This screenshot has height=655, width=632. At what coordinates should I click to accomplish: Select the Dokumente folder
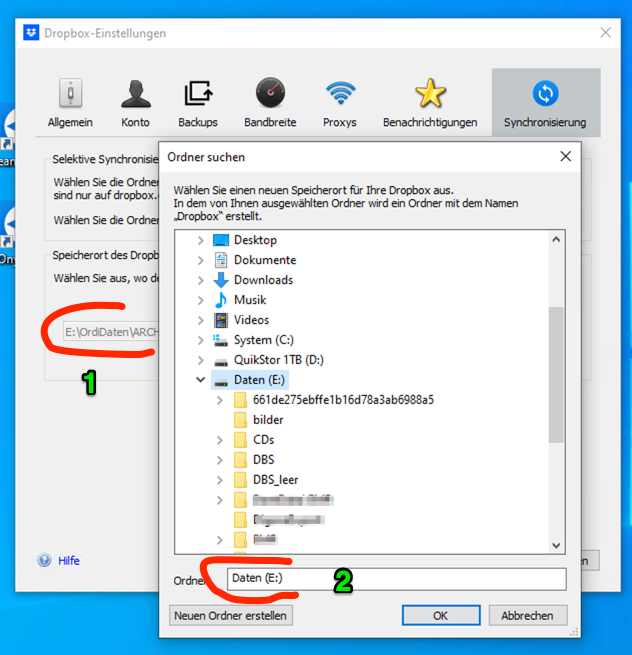coord(255,260)
